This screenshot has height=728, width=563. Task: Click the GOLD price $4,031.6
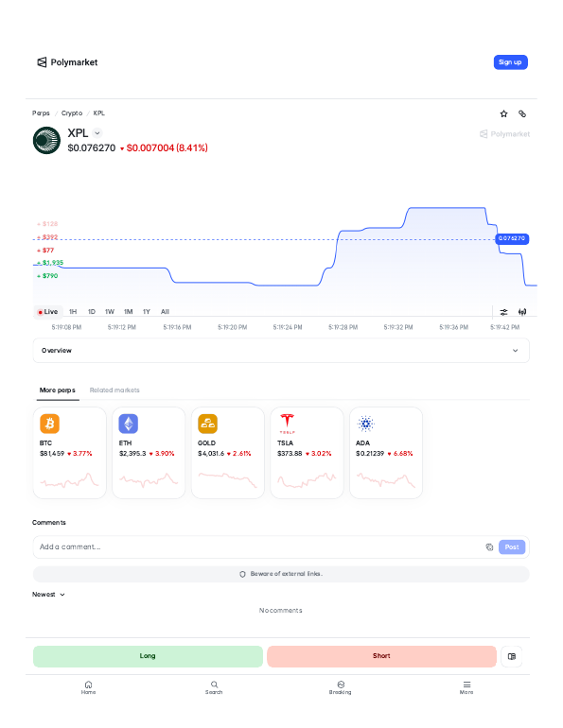211,454
